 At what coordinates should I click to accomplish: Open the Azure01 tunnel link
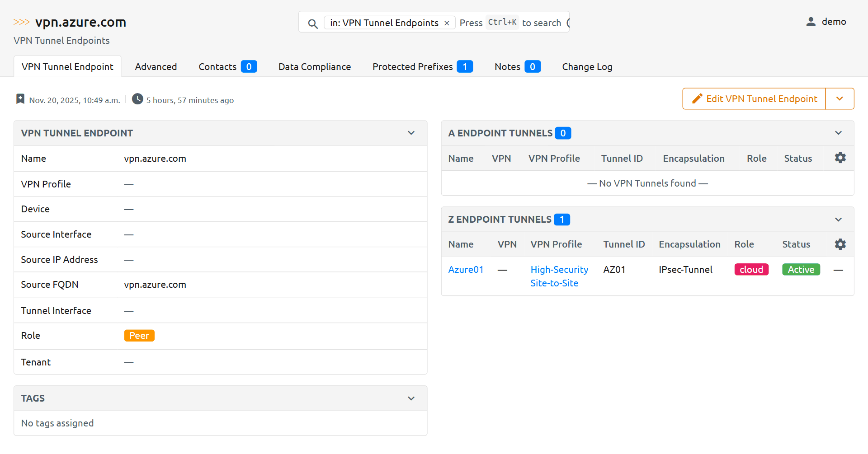point(466,270)
